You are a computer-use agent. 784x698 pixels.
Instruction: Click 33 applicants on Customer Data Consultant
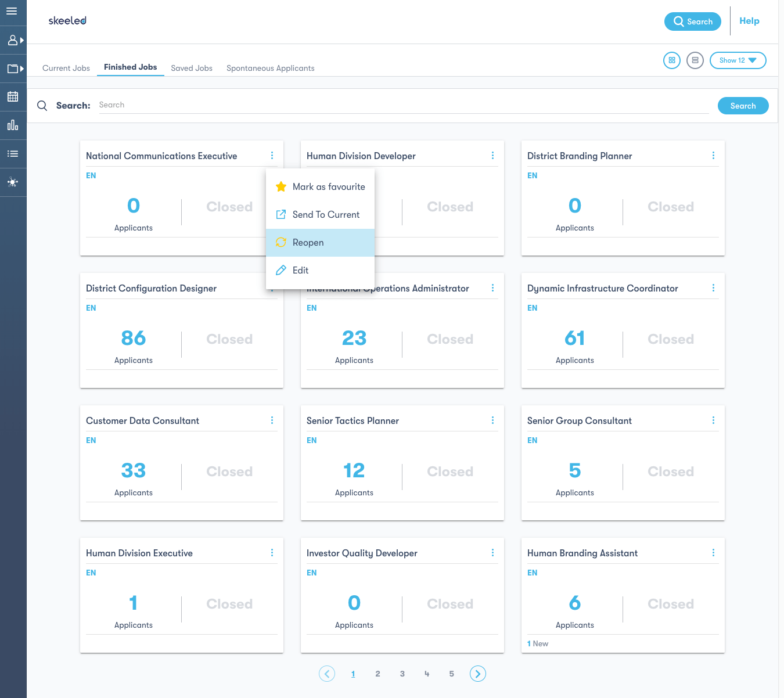click(134, 470)
